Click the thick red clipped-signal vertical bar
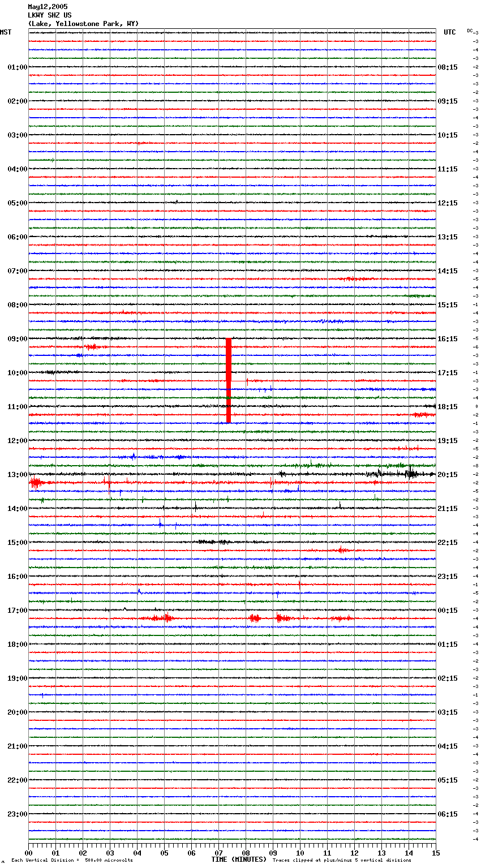This screenshot has height=868, width=481. 229,380
